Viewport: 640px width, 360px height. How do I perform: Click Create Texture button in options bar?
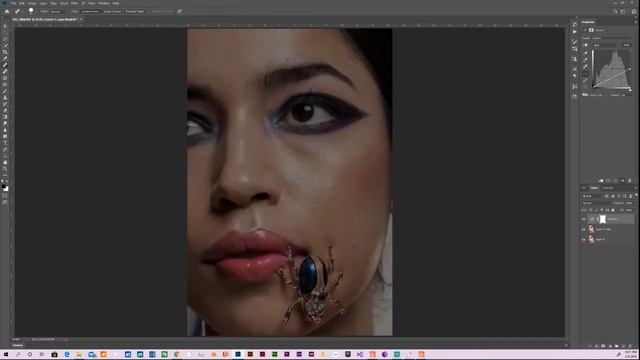(112, 11)
